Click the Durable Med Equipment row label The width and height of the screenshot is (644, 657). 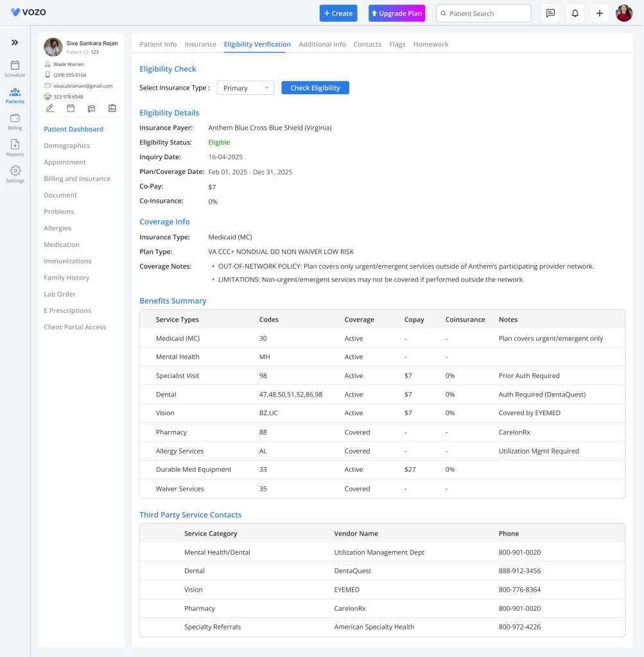(194, 470)
